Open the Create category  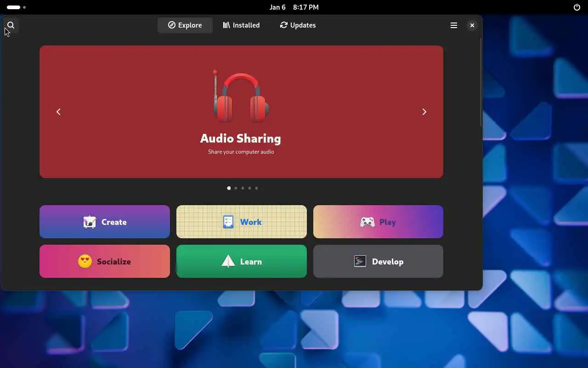pos(105,222)
